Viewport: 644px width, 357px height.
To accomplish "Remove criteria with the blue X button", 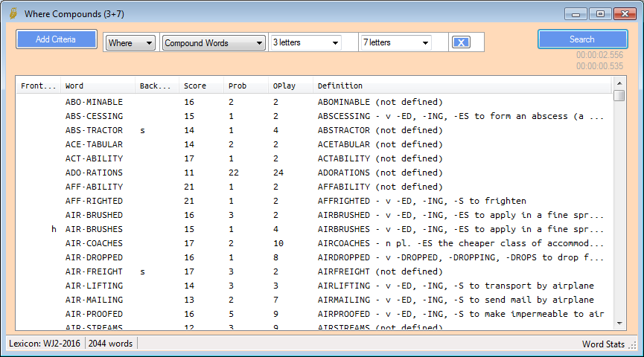I will click(461, 42).
